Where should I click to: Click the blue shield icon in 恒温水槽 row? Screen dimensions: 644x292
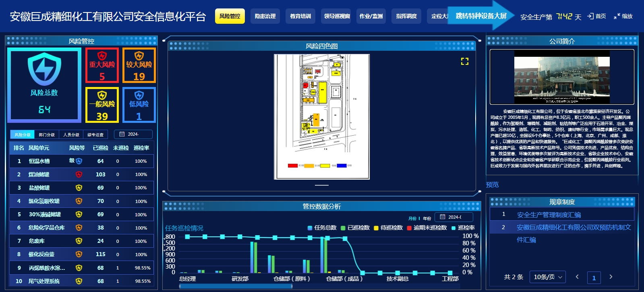pos(79,161)
